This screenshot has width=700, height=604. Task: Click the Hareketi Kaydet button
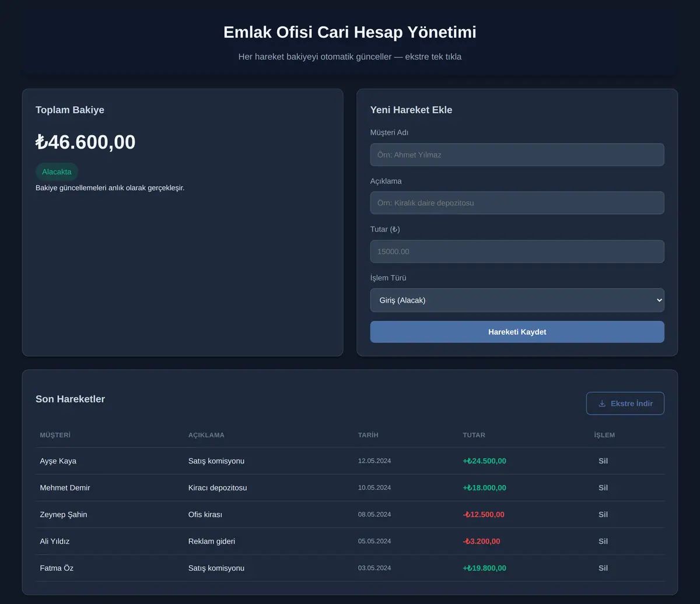point(517,332)
